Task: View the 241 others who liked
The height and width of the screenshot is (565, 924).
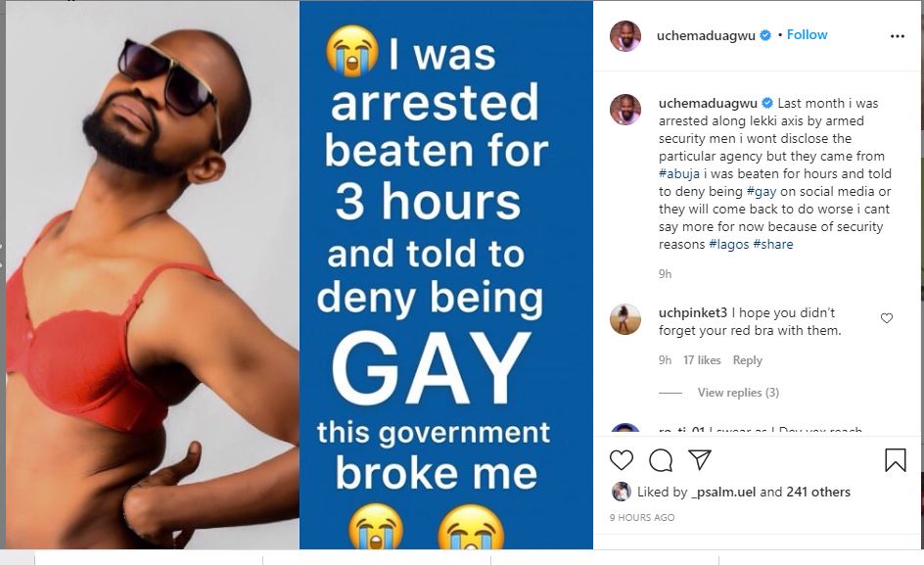Action: 818,492
